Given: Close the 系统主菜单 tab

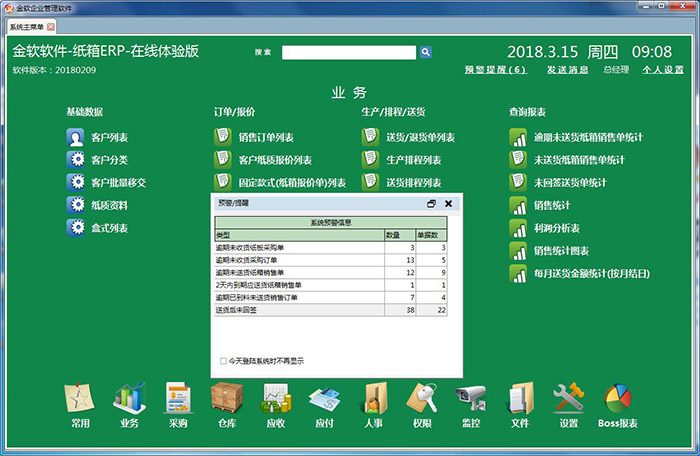Looking at the screenshot, I should pos(51,26).
